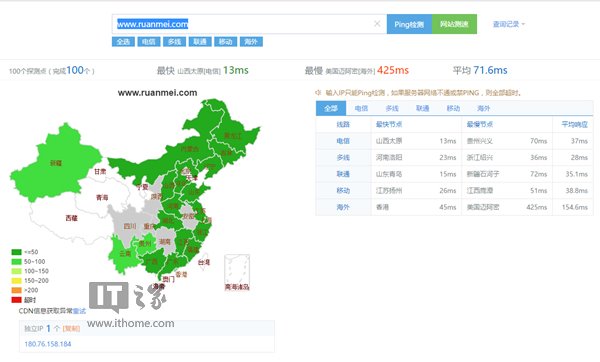Click the 河南洛阳 fastest node cell
Image resolution: width=600 pixels, height=362 pixels.
coord(389,157)
